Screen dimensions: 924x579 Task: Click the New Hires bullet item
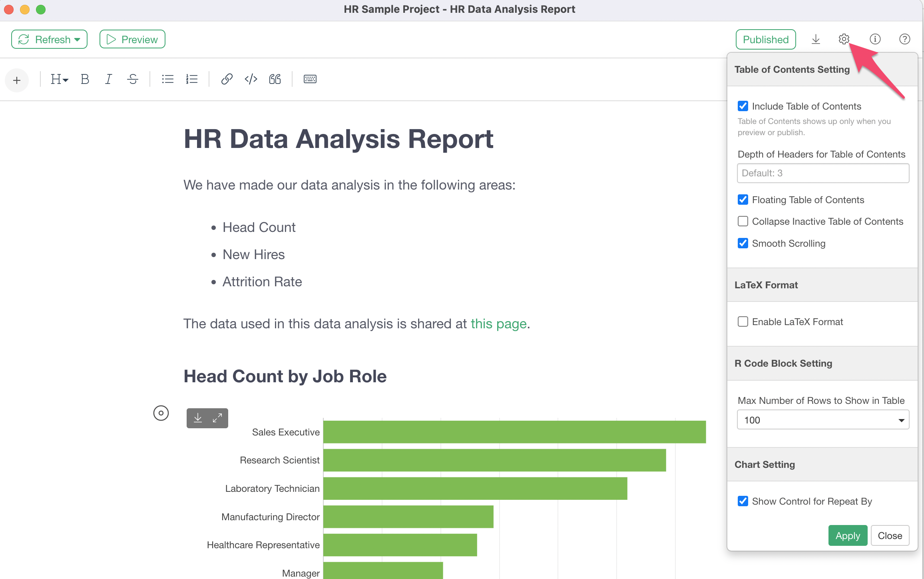(253, 254)
